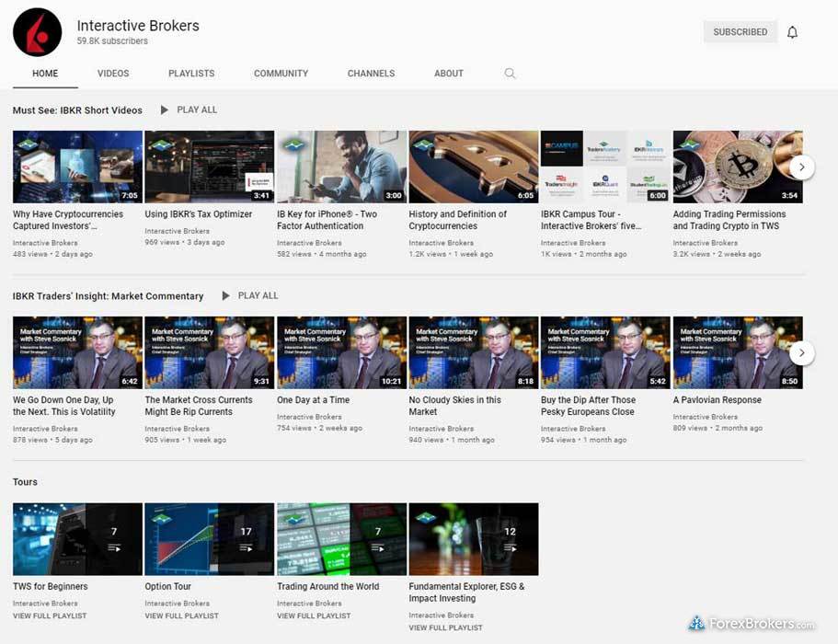Click VIEW FULL PLAYLIST under Fundamental Explorer
Viewport: 838px width, 644px height.
pyautogui.click(x=446, y=627)
